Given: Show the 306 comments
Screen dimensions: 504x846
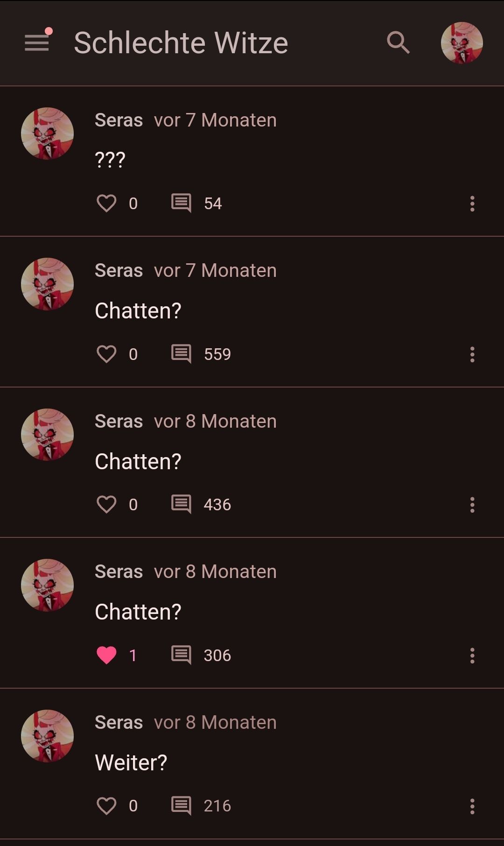Looking at the screenshot, I should coord(181,655).
